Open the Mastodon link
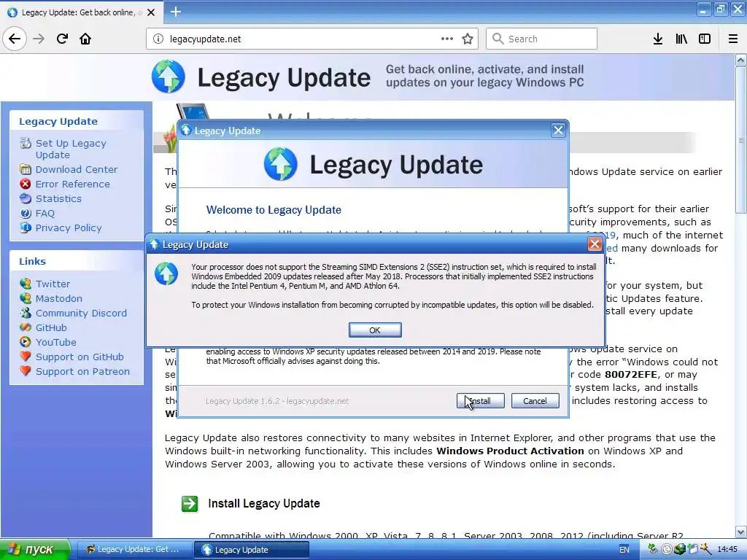Screen dimensions: 747x560 [x=58, y=298]
